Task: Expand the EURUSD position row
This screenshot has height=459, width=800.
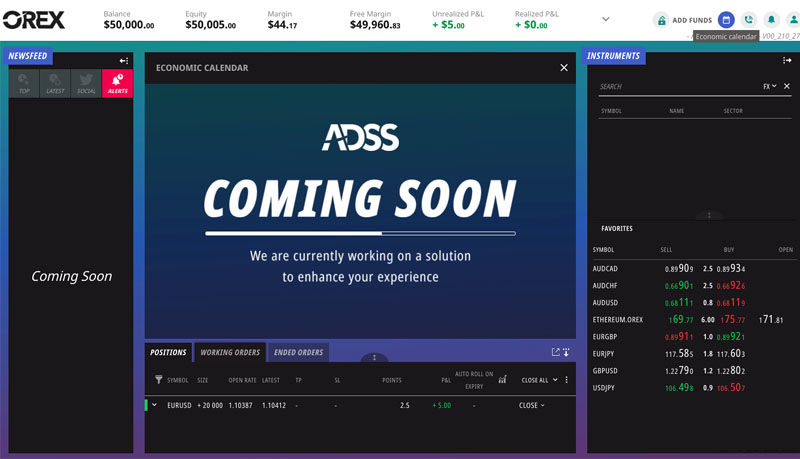Action: tap(155, 405)
